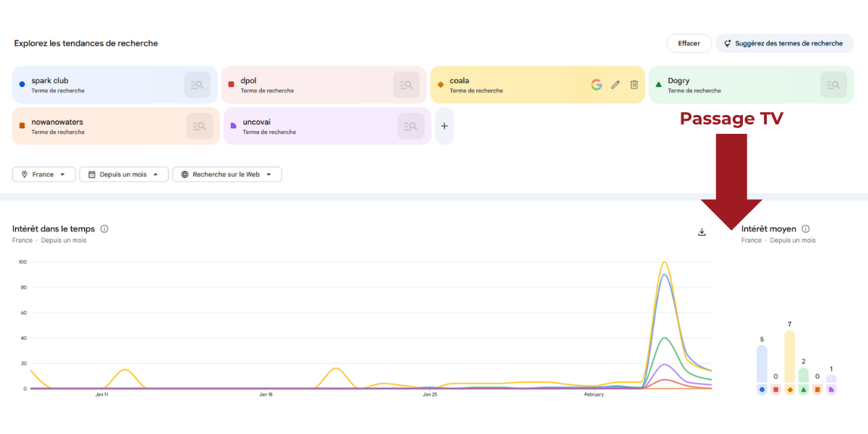The width and height of the screenshot is (868, 434).
Task: Click the yellow peak on the trend line
Action: click(664, 263)
